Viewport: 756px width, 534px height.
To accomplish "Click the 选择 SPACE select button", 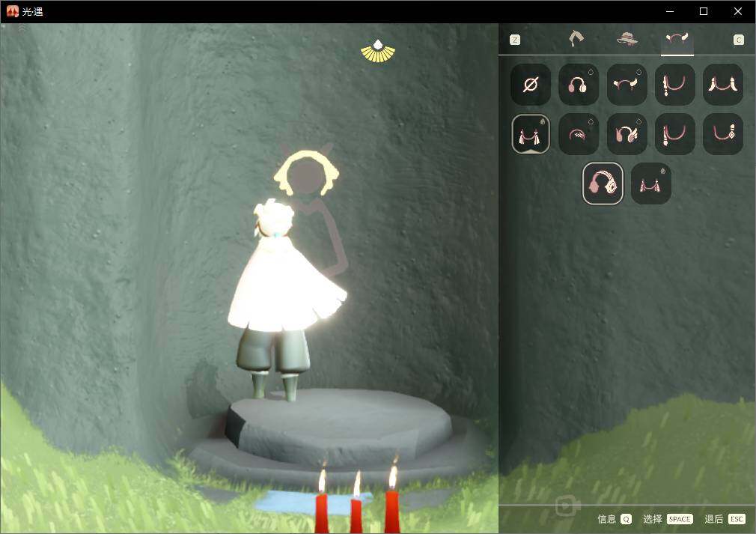I will (668, 519).
